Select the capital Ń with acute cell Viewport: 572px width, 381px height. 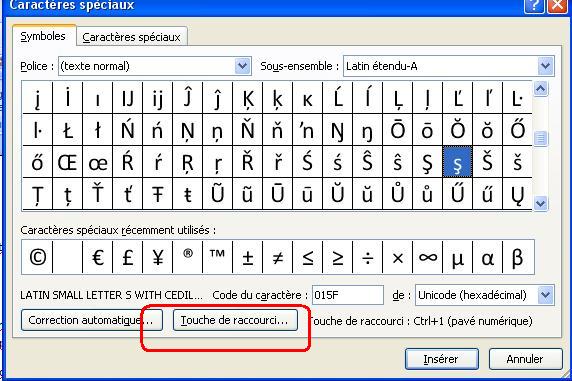click(127, 130)
